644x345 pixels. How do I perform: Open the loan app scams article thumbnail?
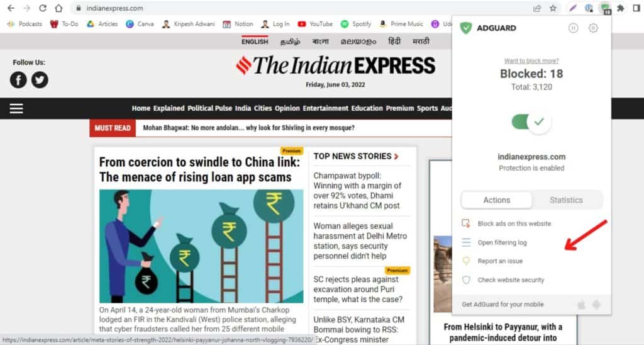pos(201,246)
